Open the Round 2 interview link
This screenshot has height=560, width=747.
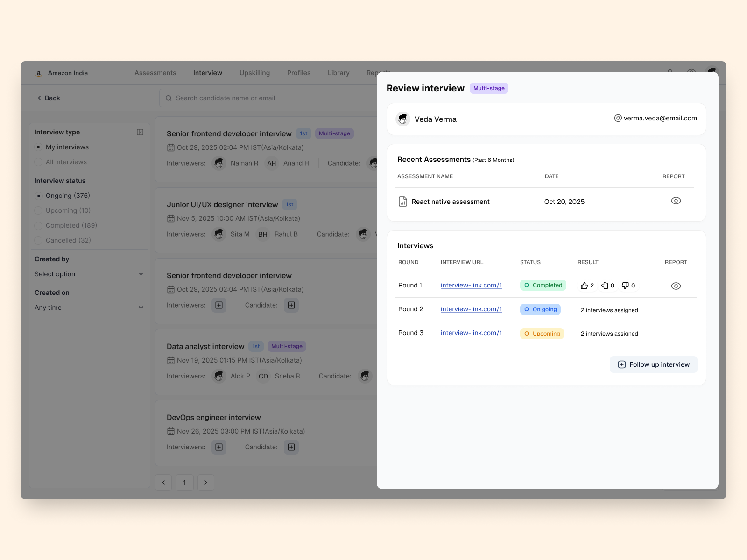click(471, 309)
